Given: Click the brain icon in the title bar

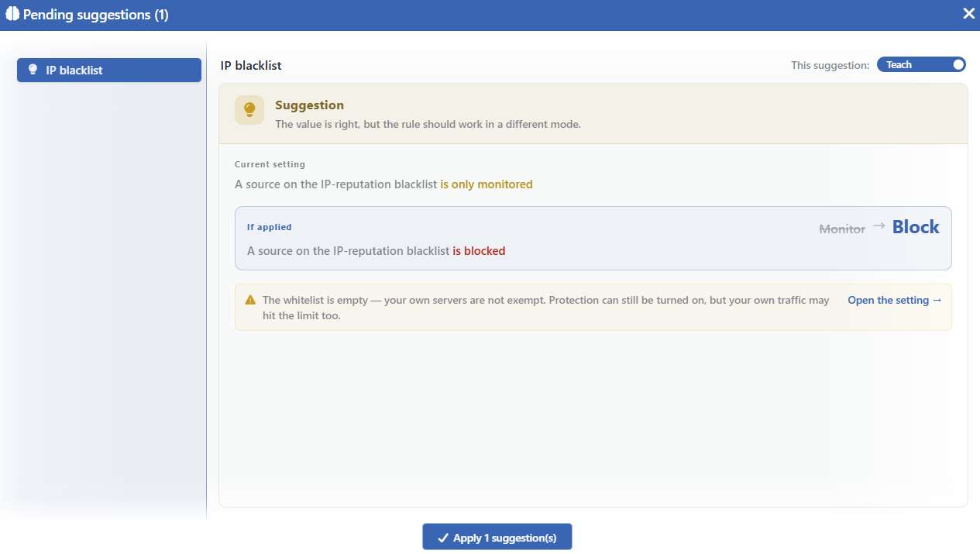Looking at the screenshot, I should [x=12, y=14].
